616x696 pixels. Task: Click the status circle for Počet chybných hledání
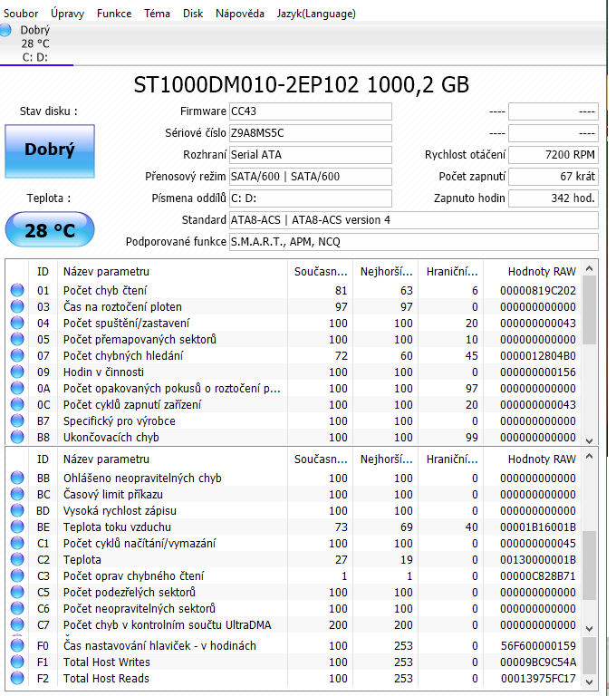click(x=17, y=355)
